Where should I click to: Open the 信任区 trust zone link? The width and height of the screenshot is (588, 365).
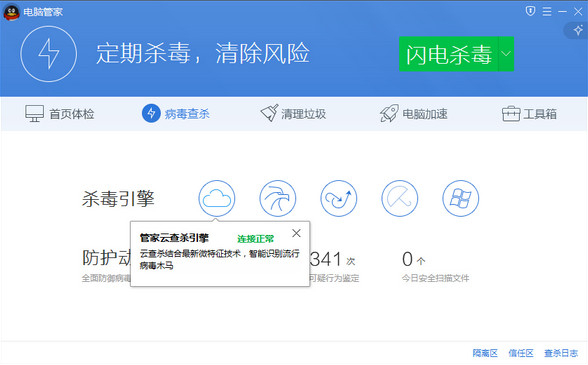[521, 353]
